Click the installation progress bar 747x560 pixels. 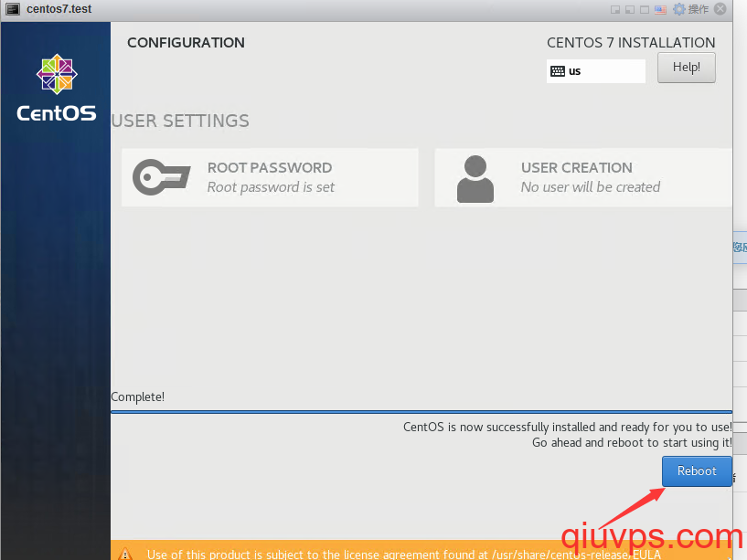click(422, 412)
